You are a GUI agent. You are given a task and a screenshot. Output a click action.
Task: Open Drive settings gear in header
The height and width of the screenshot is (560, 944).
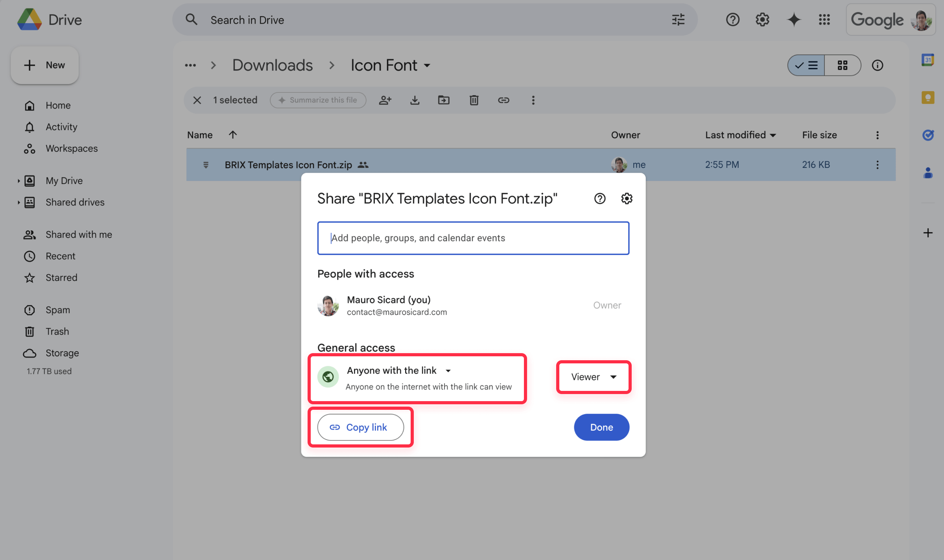pyautogui.click(x=762, y=20)
